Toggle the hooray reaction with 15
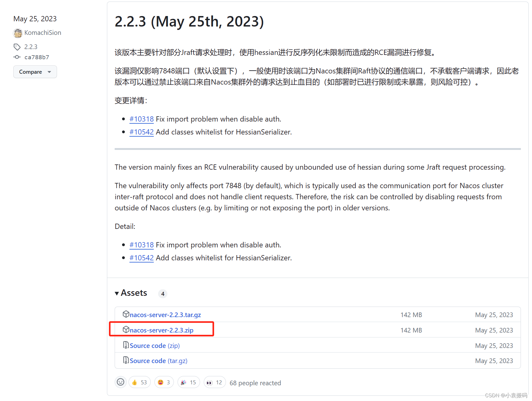The image size is (532, 401). coord(189,382)
